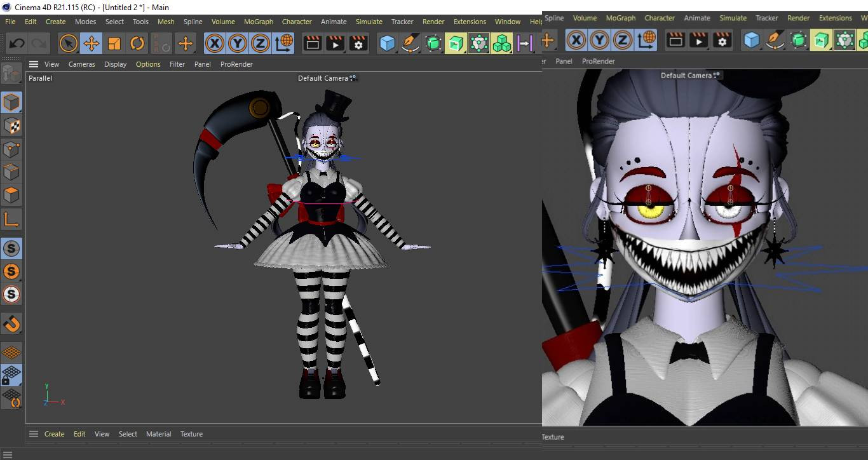Open the Mesh menu in left window

(166, 22)
